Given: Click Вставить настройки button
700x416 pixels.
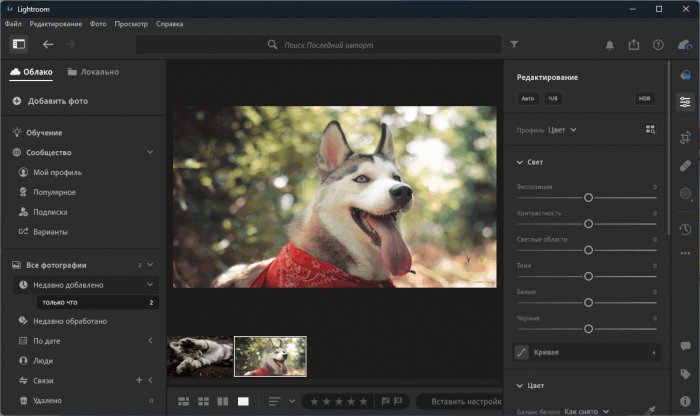Looking at the screenshot, I should click(x=460, y=401).
